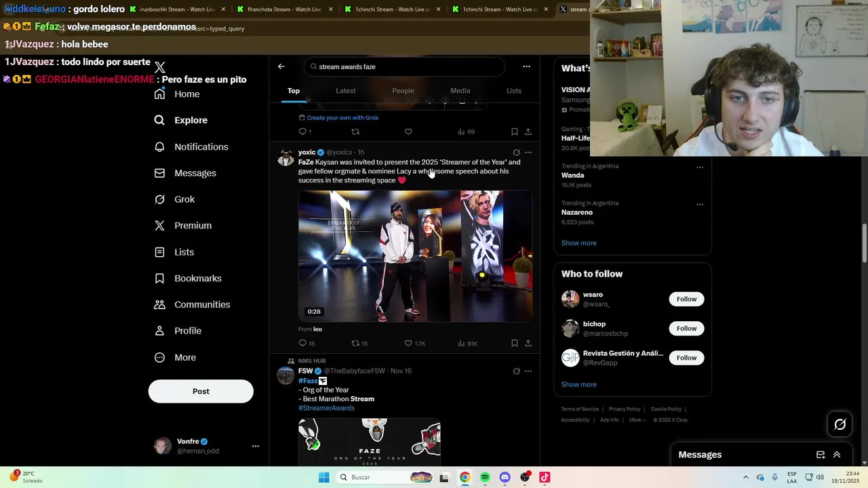Image resolution: width=868 pixels, height=488 pixels.
Task: Switch to the Latest tab
Action: coord(346,91)
